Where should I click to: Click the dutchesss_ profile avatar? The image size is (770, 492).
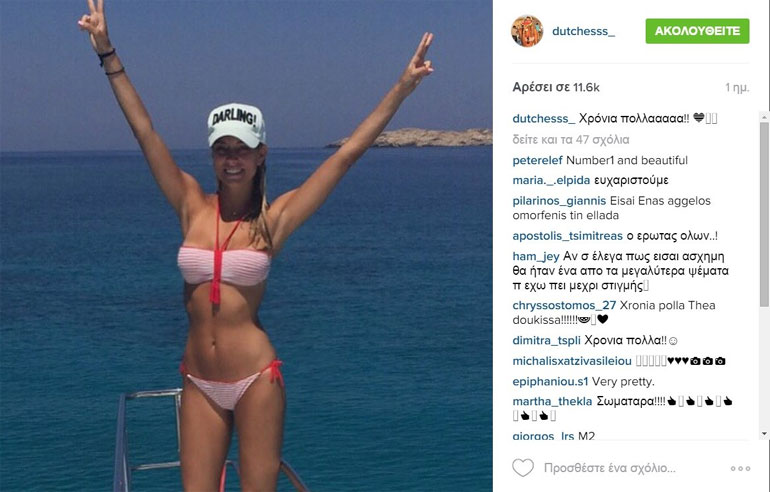(x=527, y=31)
